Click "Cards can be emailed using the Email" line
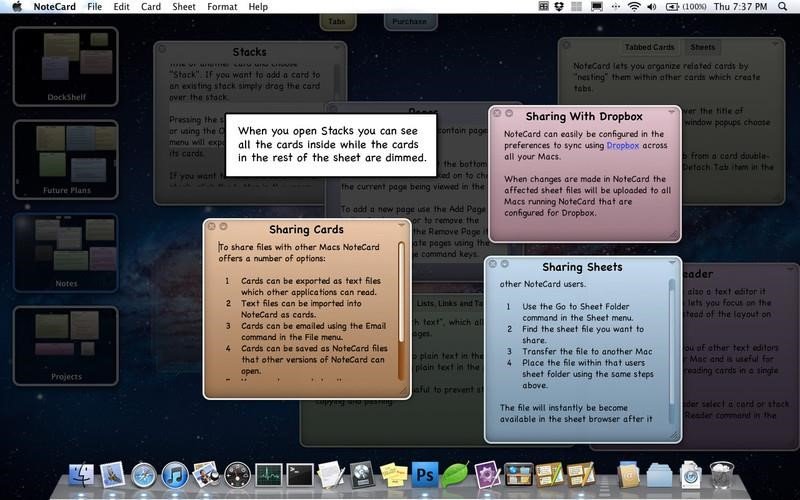Screen dimensions: 800x500 [313, 326]
